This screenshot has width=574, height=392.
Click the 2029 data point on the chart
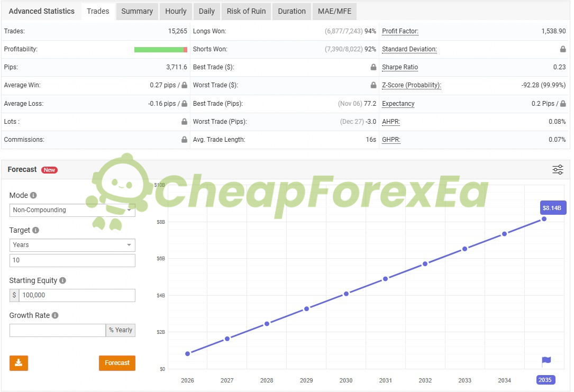pyautogui.click(x=306, y=308)
